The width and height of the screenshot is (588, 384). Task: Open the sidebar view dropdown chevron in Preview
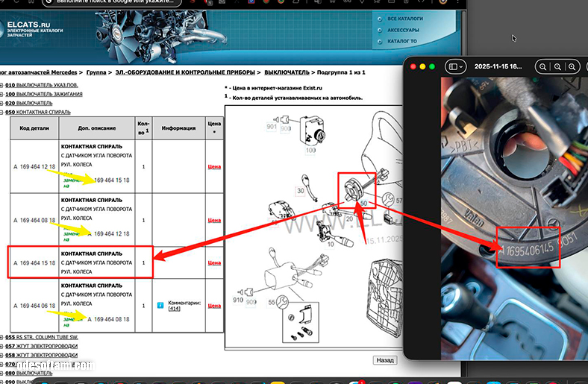[461, 66]
